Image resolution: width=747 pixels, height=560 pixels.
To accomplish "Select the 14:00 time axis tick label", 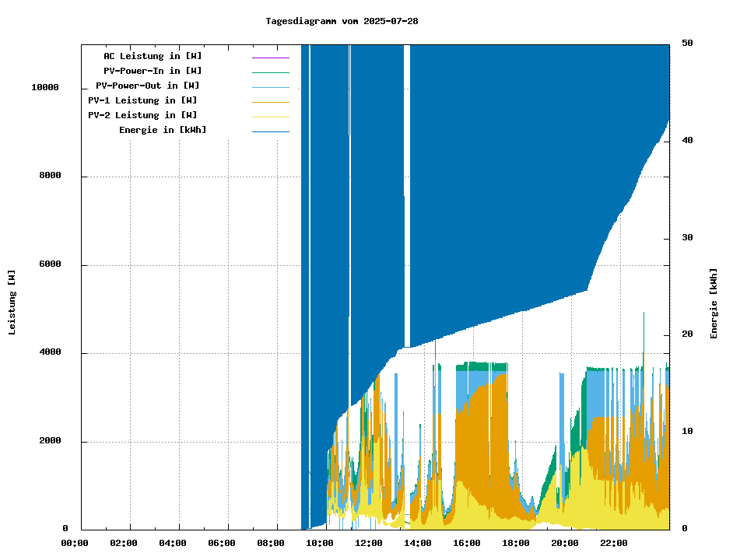I will (418, 543).
